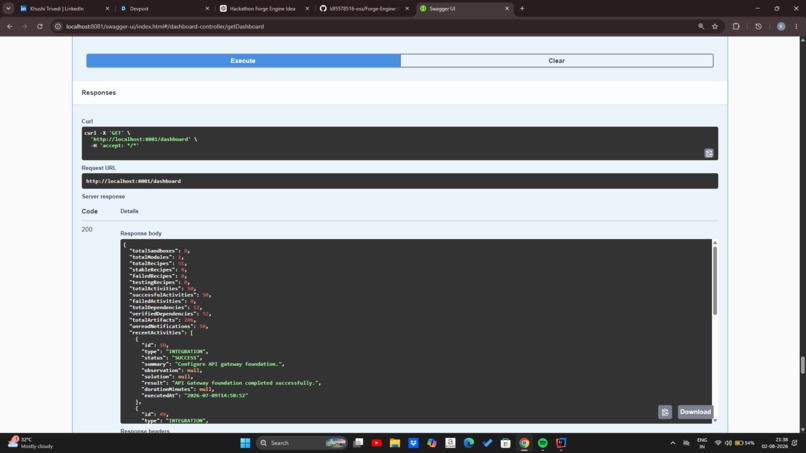Click the ENG IN language indicator
Screen dimensions: 806x453
click(702, 443)
